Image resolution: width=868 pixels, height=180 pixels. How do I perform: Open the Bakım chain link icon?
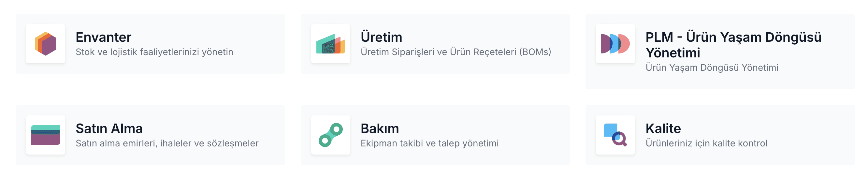(331, 135)
